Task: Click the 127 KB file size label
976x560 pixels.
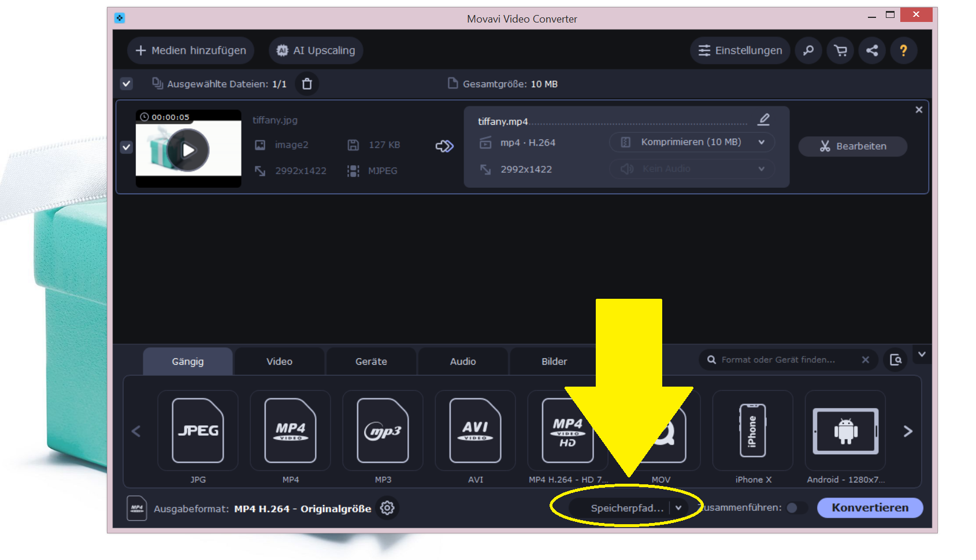Action: pyautogui.click(x=384, y=144)
